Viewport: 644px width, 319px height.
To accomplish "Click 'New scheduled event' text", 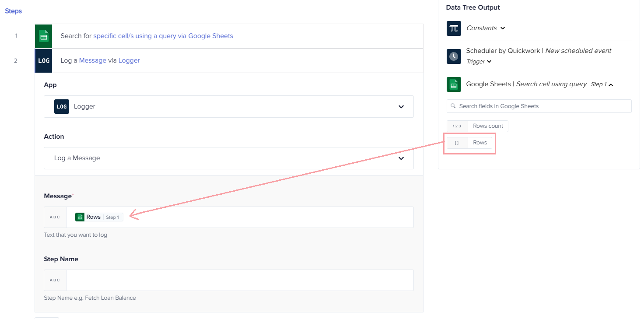I will pos(578,51).
